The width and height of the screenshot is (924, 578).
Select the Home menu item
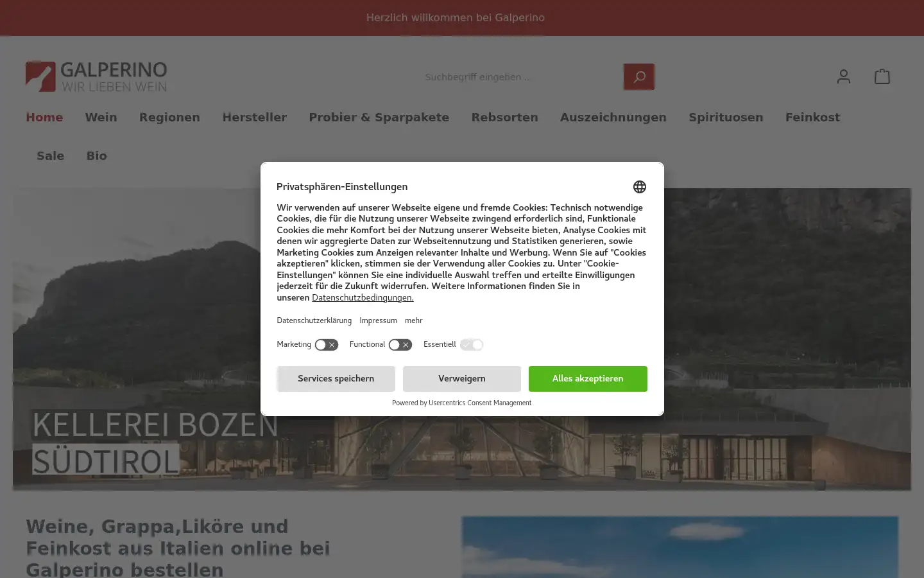pos(44,118)
